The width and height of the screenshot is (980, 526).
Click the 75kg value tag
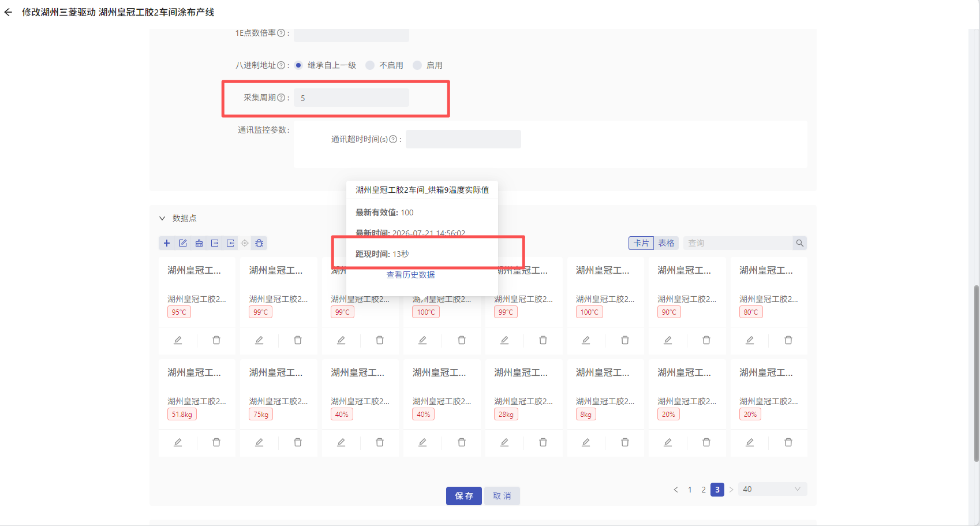pos(261,415)
